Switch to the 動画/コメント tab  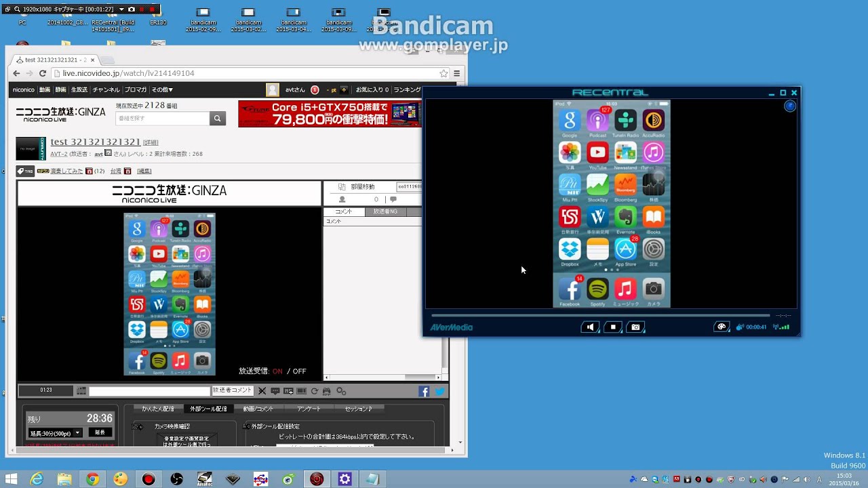point(258,409)
